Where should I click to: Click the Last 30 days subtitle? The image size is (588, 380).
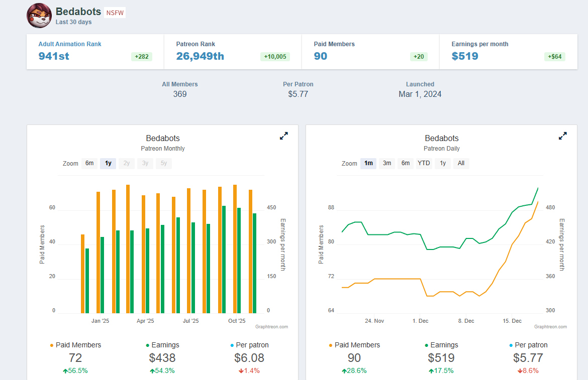click(73, 22)
